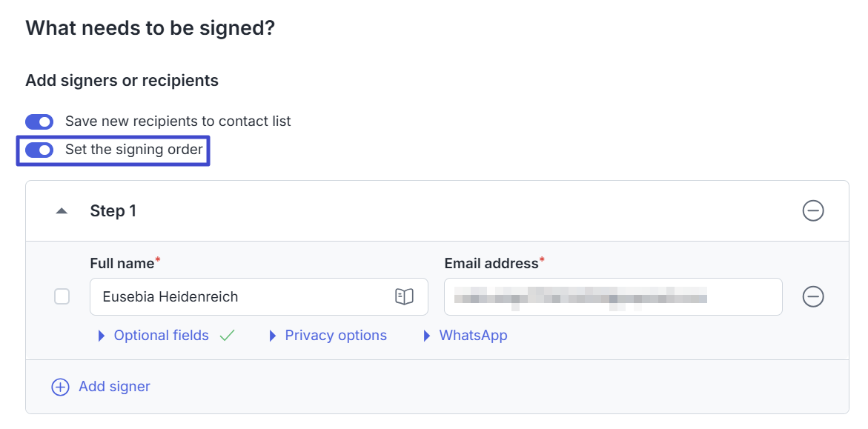Remove Step 1 with its minus icon
The height and width of the screenshot is (429, 868).
pos(813,211)
